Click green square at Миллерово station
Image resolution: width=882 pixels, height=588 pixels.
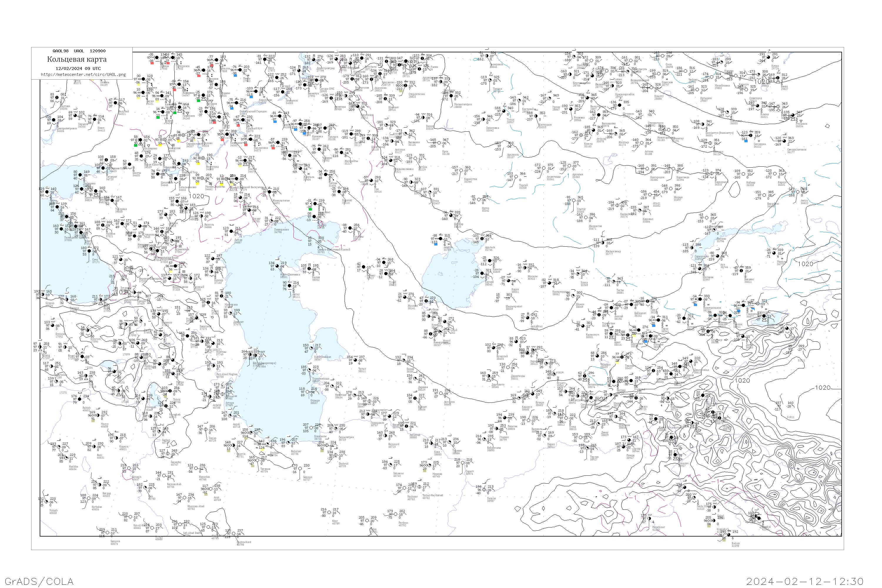point(136,146)
